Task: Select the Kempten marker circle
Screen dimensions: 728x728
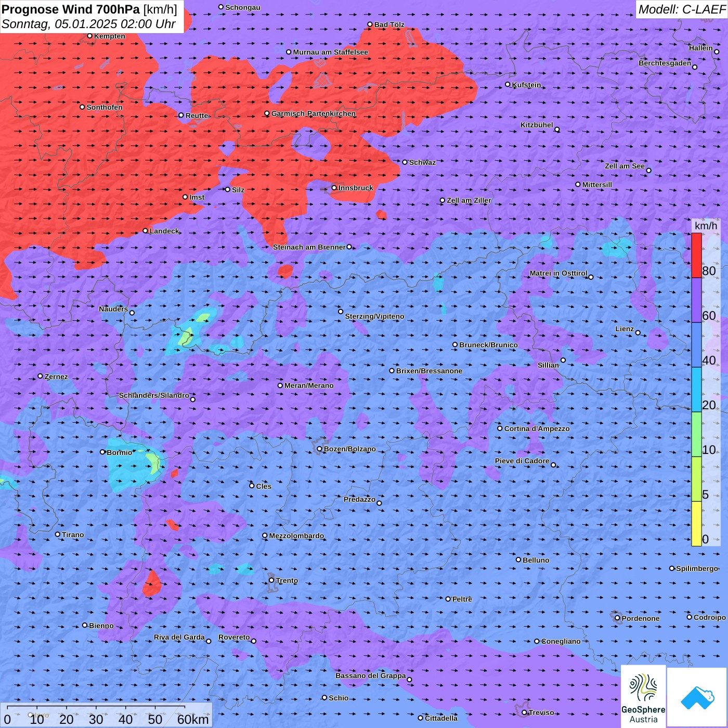Action: tap(90, 36)
